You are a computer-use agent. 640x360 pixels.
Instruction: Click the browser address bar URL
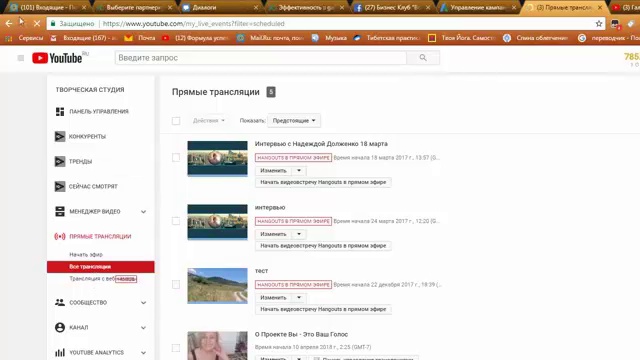[193, 24]
